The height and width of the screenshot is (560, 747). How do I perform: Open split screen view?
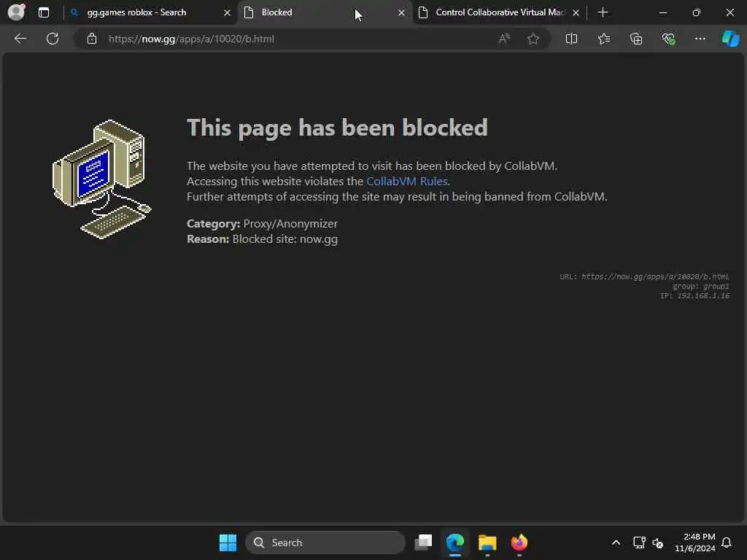(571, 39)
